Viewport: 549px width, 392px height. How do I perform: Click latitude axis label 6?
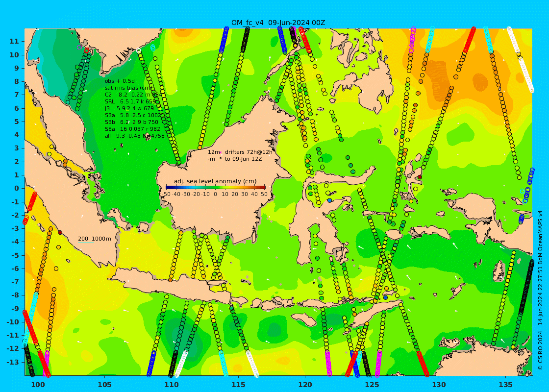click(16, 108)
